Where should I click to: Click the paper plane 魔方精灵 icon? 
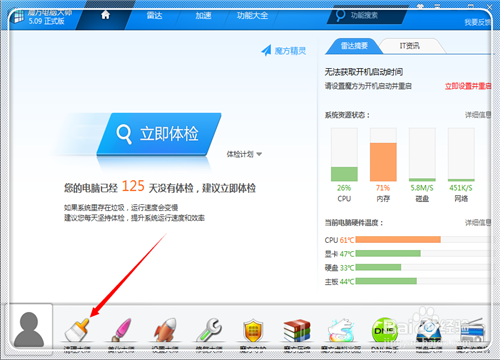266,51
